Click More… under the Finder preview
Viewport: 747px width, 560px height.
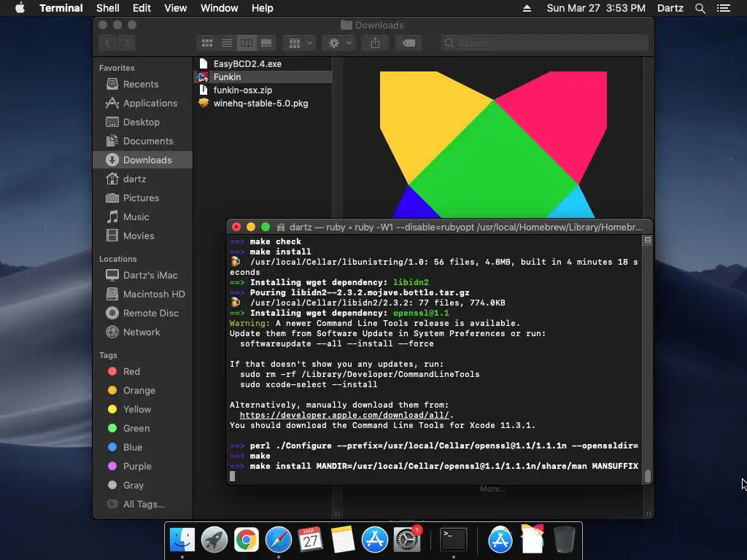point(492,489)
